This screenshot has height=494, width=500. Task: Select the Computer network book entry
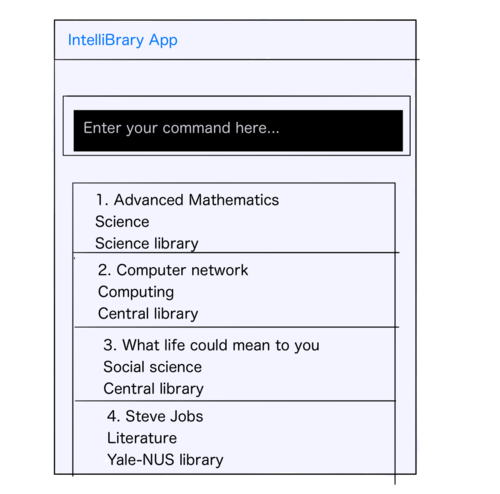234,290
